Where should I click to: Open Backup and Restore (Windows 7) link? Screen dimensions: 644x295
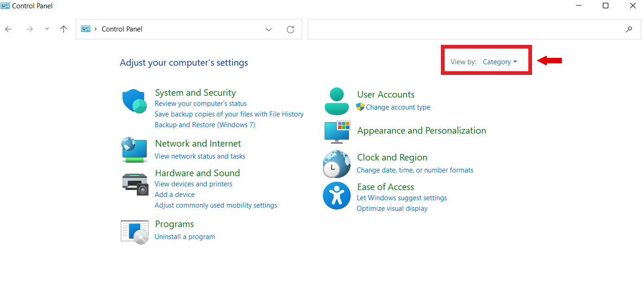coord(204,125)
